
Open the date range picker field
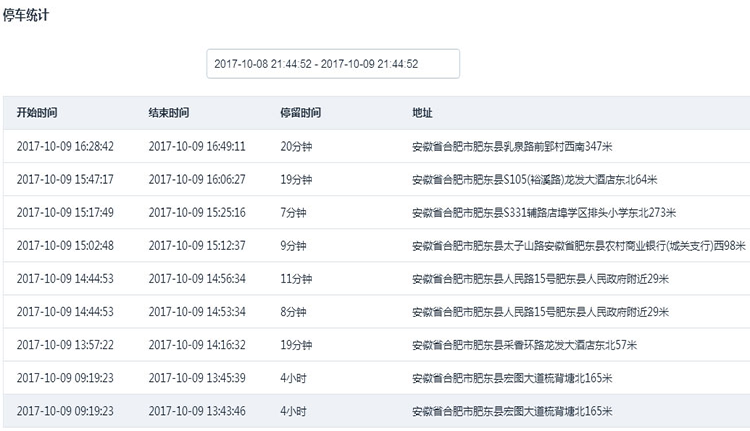point(333,64)
